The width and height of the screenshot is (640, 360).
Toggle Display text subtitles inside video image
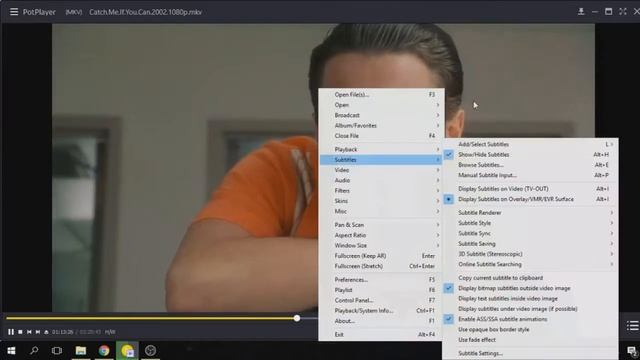530,298
